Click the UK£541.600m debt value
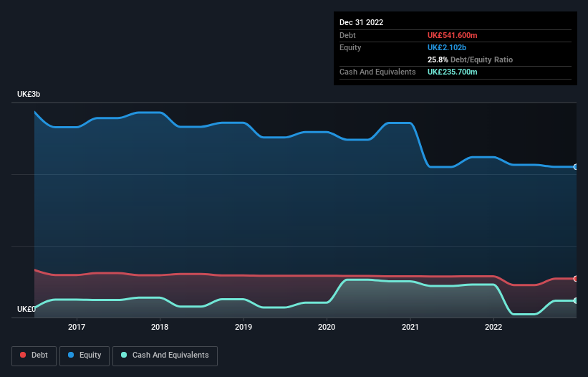This screenshot has height=377, width=588. click(452, 35)
